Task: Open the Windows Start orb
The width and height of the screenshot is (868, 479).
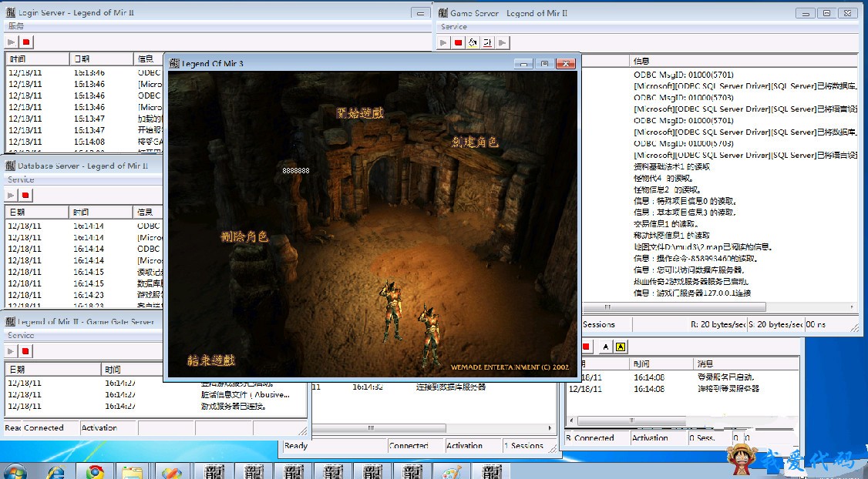Action: tap(15, 472)
